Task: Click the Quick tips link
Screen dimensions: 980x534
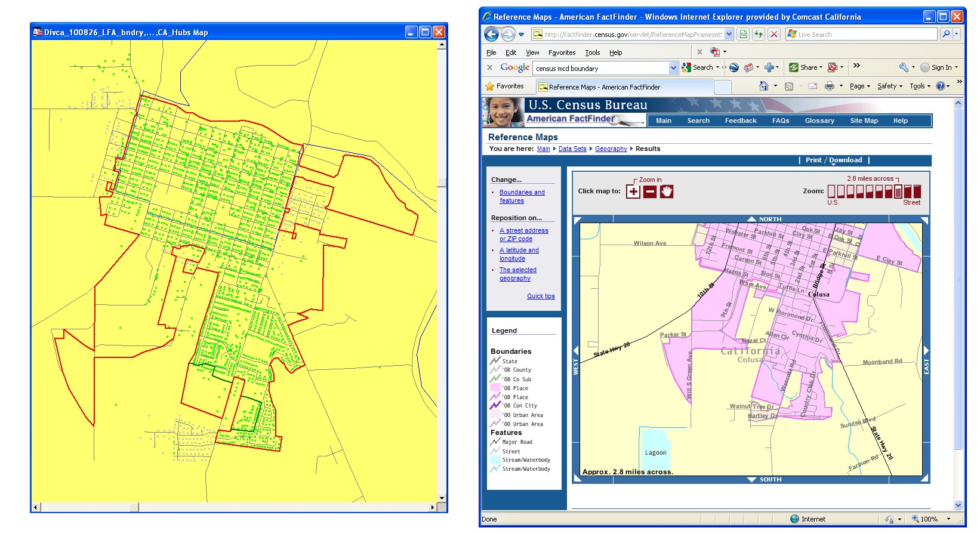Action: (541, 296)
